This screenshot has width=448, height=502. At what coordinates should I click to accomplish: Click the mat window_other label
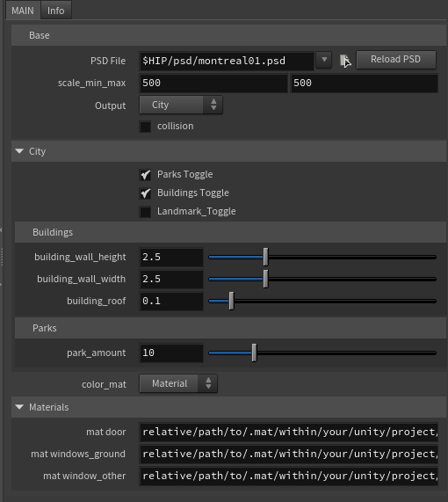[84, 477]
